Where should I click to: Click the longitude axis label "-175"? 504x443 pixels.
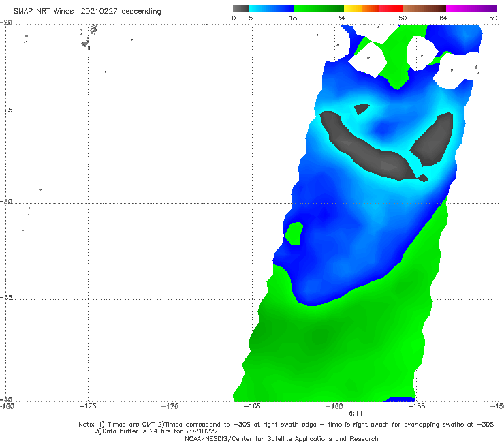coord(88,406)
